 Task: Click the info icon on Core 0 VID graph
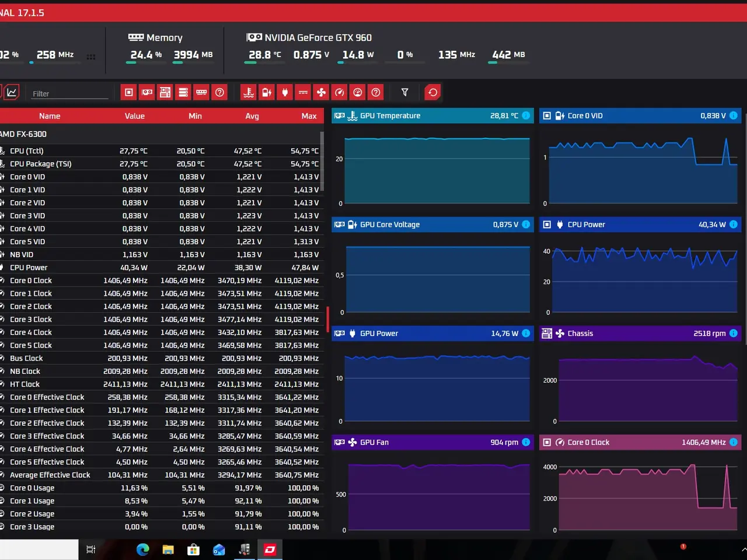(734, 116)
